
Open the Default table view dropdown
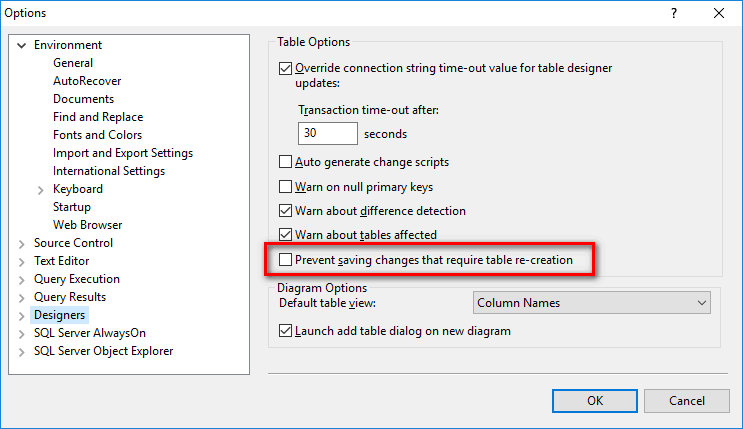coord(590,303)
